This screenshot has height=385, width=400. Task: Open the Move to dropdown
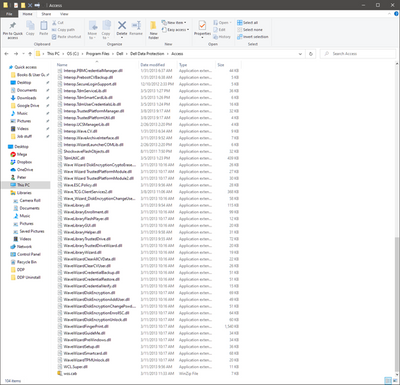(x=92, y=37)
